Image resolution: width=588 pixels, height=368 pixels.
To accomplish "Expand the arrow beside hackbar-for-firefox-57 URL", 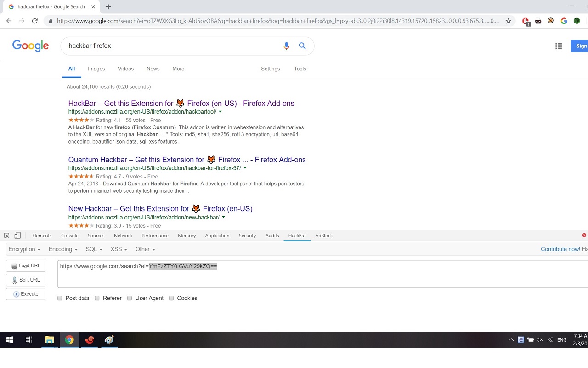I will pos(245,168).
